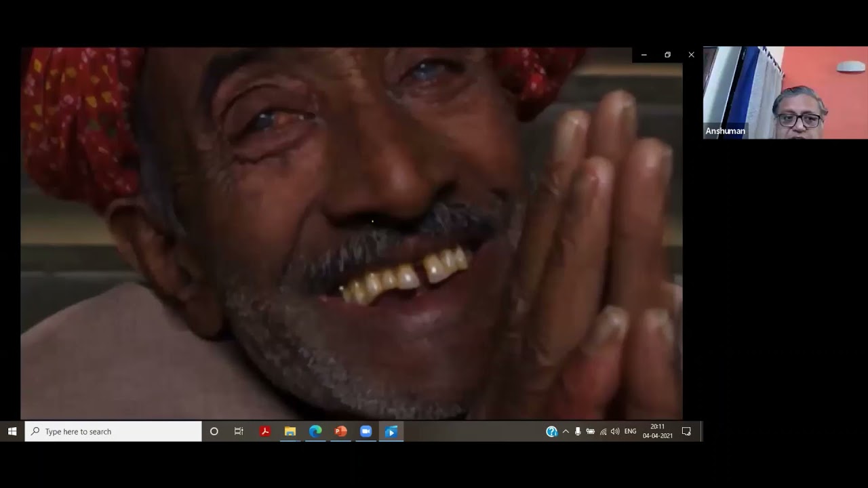Open Cortana circle icon in taskbar
This screenshot has height=488, width=868.
[x=214, y=431]
